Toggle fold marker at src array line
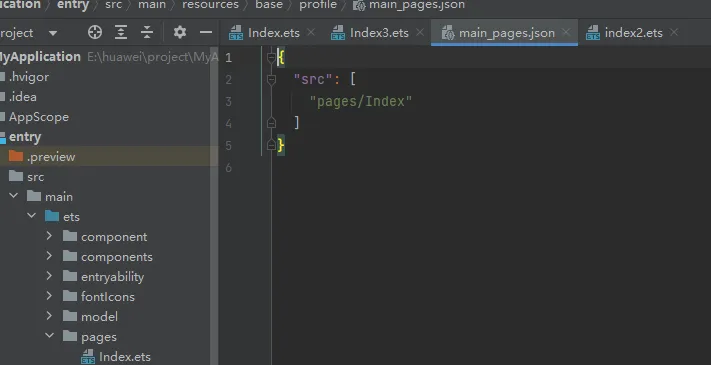 point(271,80)
